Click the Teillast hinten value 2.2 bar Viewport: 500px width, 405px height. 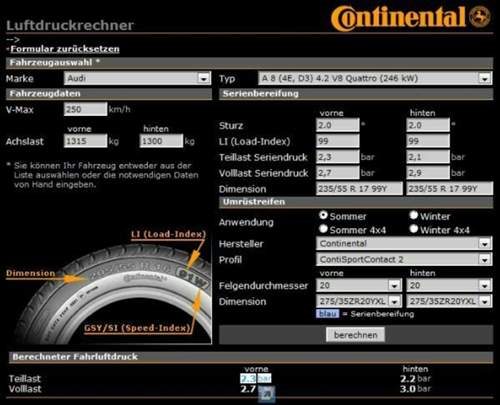point(415,379)
